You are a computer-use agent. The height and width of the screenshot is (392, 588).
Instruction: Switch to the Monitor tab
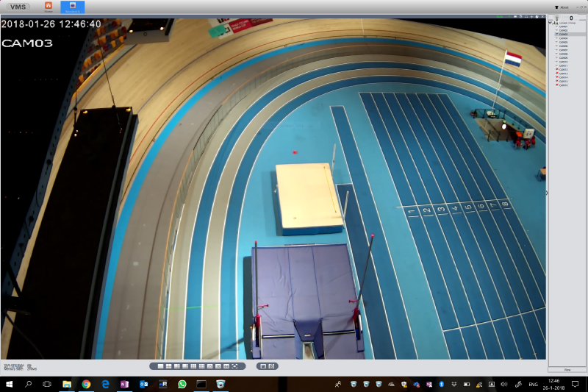tap(72, 7)
